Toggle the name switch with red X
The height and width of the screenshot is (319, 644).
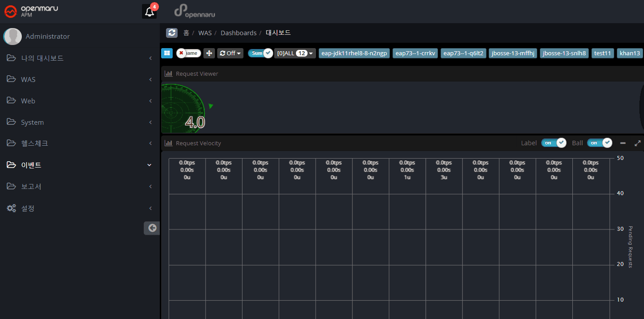189,53
